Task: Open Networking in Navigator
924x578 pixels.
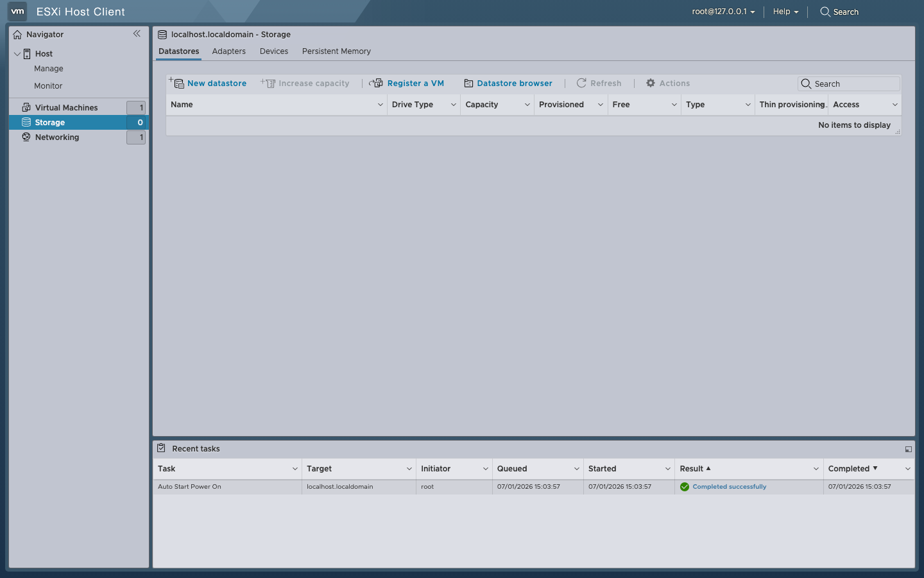Action: [57, 137]
